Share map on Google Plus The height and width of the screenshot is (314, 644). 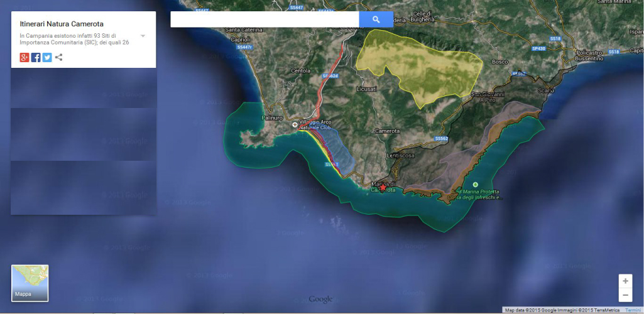(x=25, y=58)
